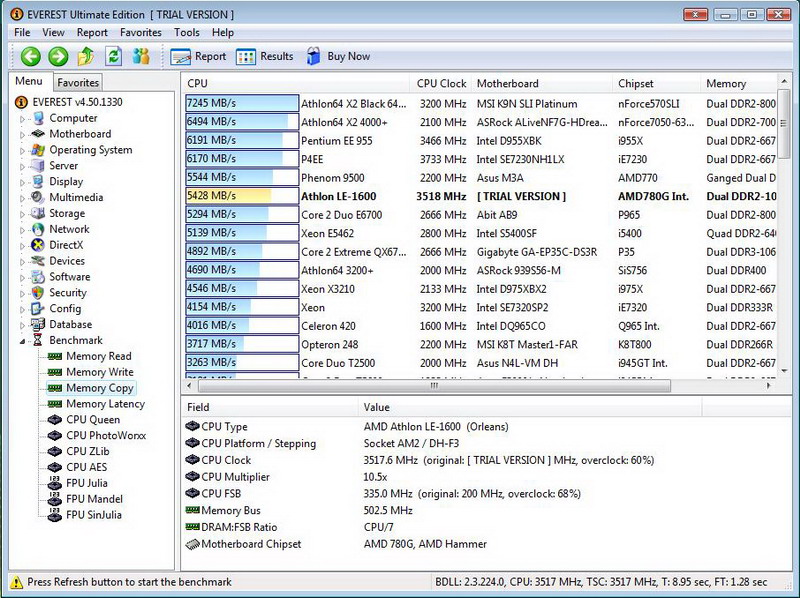Click the highlighted 5428 MB/s result bar
800x598 pixels.
pyautogui.click(x=242, y=196)
